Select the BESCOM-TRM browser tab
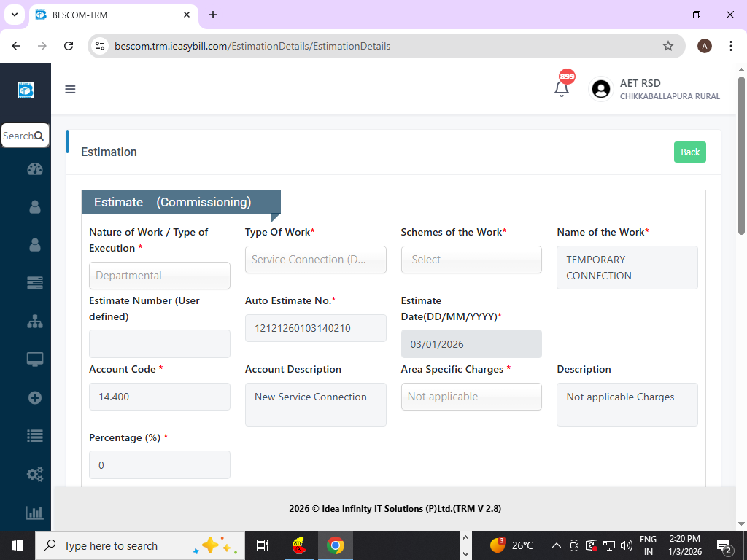747x560 pixels. coord(113,15)
